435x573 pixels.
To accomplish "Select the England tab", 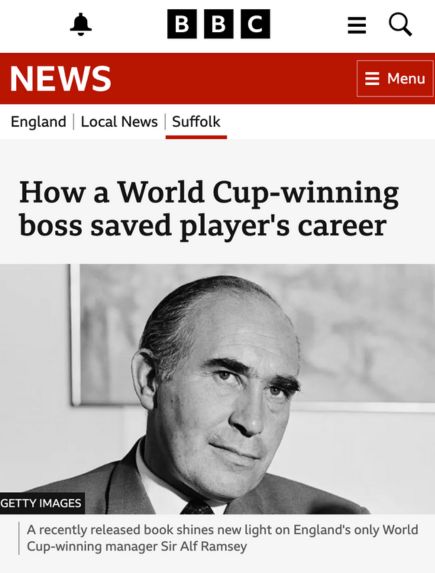I will click(x=38, y=122).
